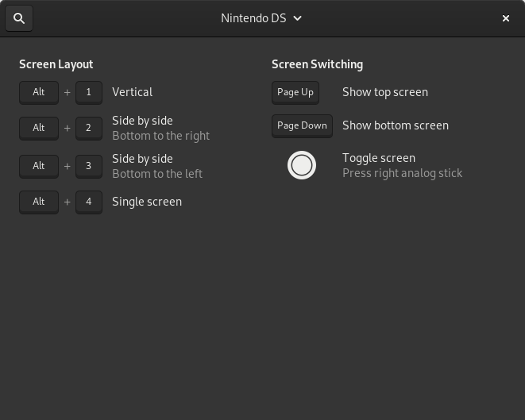Click the right analog stick icon

pos(302,165)
